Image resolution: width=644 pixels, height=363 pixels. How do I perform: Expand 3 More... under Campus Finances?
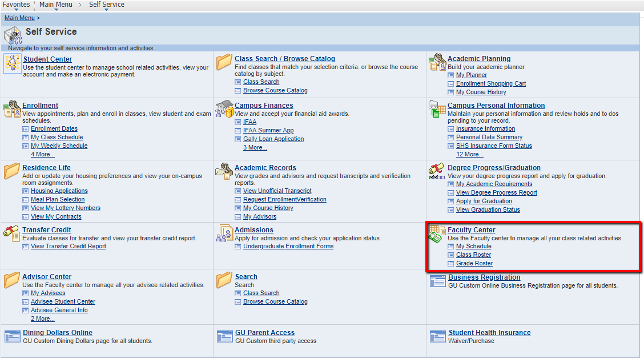coord(255,147)
